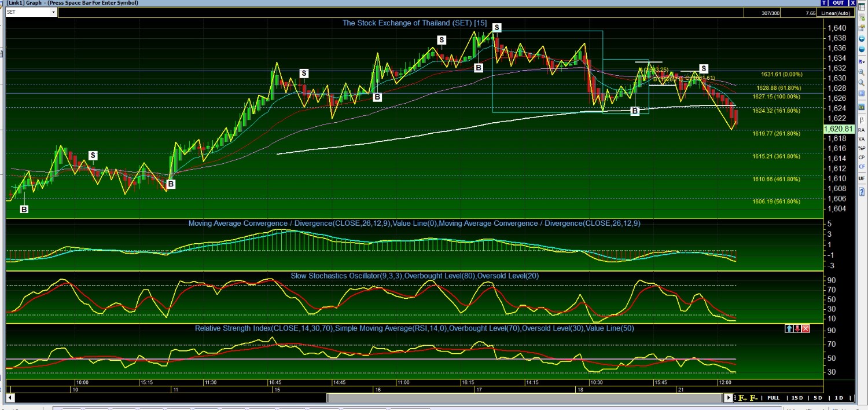Click the RA button in the right toolbar

(x=862, y=130)
